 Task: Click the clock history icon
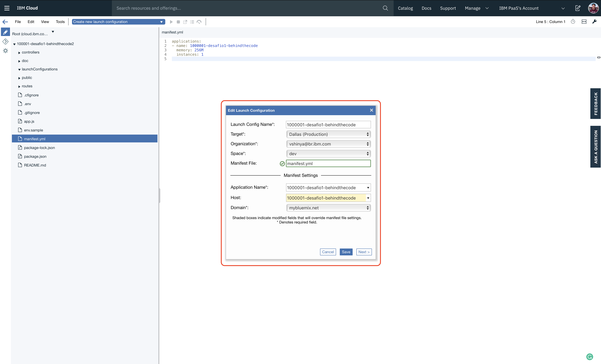coord(573,22)
